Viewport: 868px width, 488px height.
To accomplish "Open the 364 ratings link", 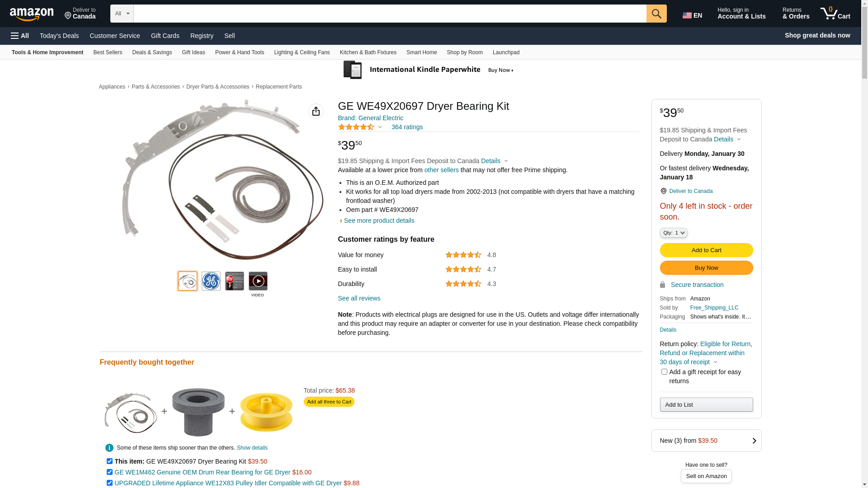I will click(x=407, y=127).
